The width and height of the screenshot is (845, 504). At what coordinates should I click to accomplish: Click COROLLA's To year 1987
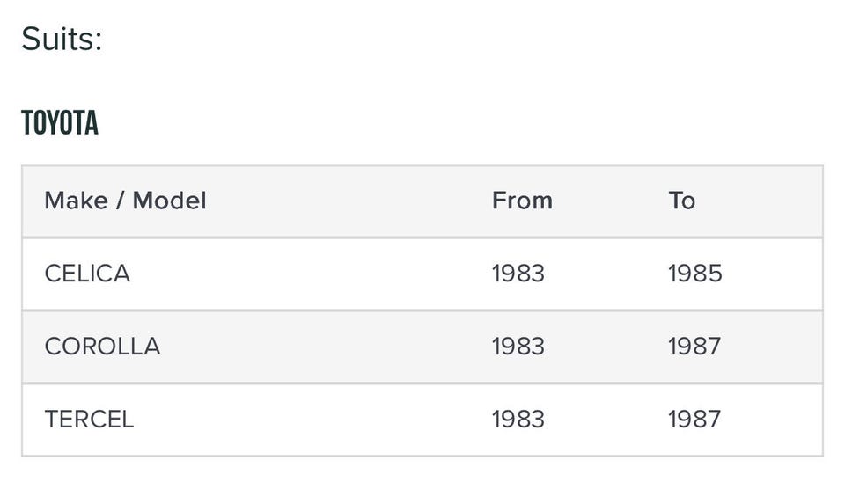pyautogui.click(x=694, y=347)
